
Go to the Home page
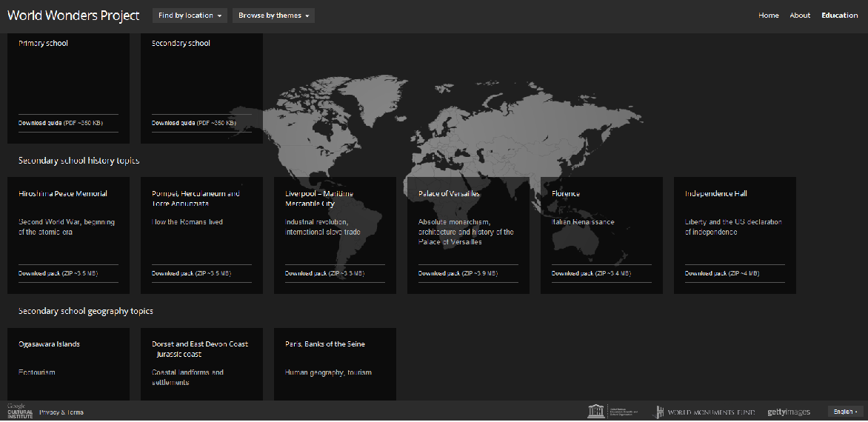click(768, 16)
